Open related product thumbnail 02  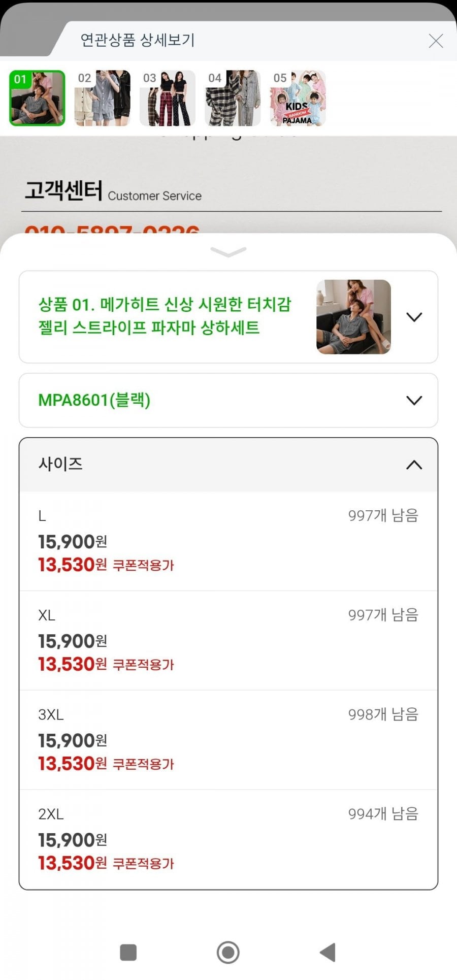pos(103,98)
